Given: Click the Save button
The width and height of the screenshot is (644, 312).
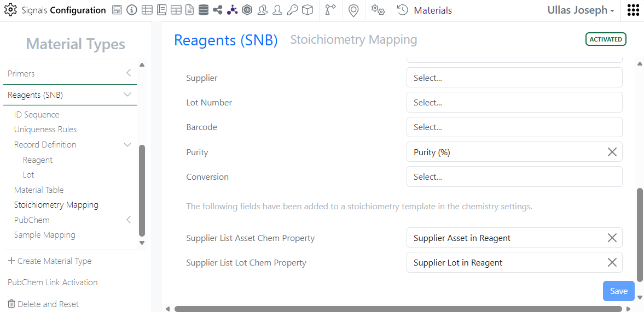Looking at the screenshot, I should [x=618, y=291].
